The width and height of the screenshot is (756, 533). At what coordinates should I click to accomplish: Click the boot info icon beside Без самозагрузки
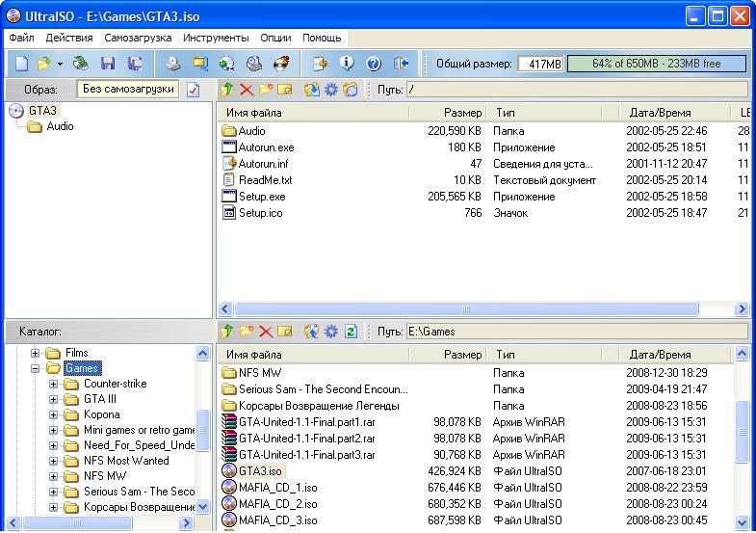click(193, 90)
